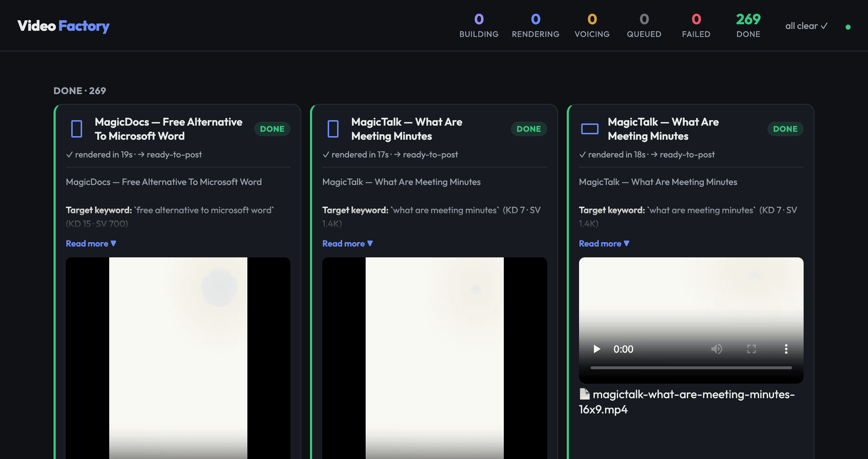Select the QUEUED counter
This screenshot has width=868, height=459.
click(x=644, y=25)
